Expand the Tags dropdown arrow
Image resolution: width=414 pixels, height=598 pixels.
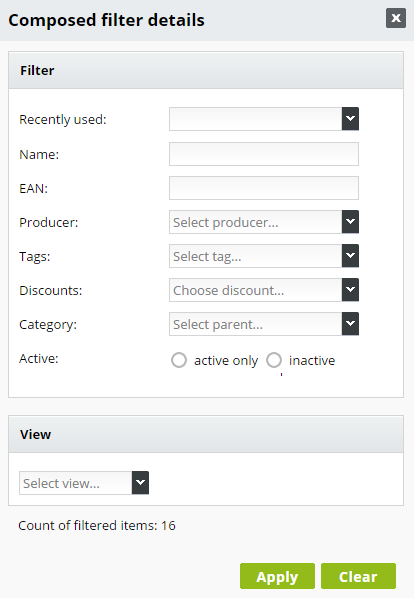[x=350, y=256]
